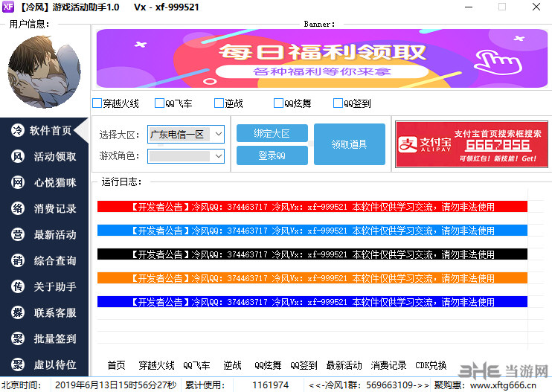The height and width of the screenshot is (392, 552).
Task: Enable the QQ炫舞 checkbox
Action: pos(278,103)
